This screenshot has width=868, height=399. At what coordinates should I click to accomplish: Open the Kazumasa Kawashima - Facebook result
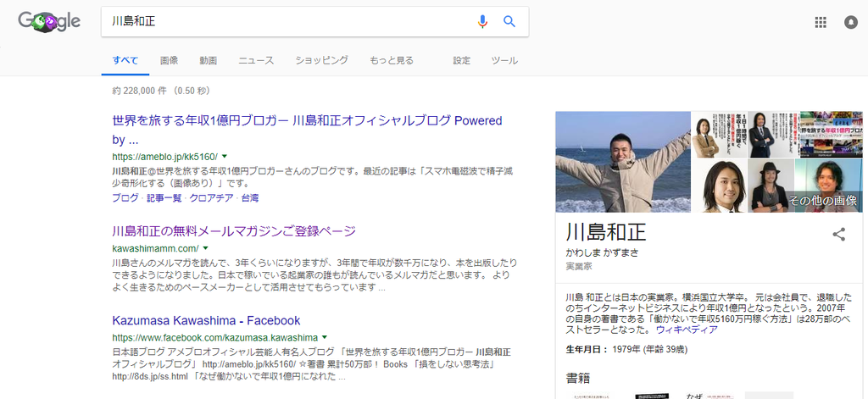(x=206, y=320)
